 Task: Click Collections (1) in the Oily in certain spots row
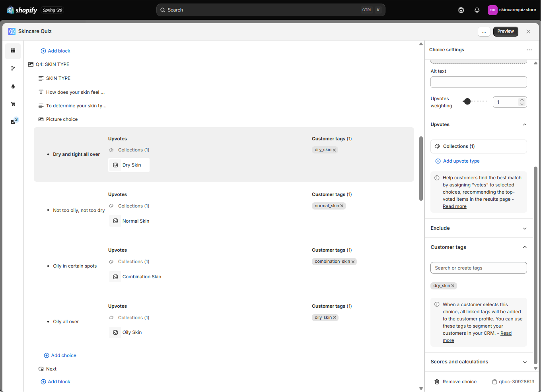tap(129, 262)
